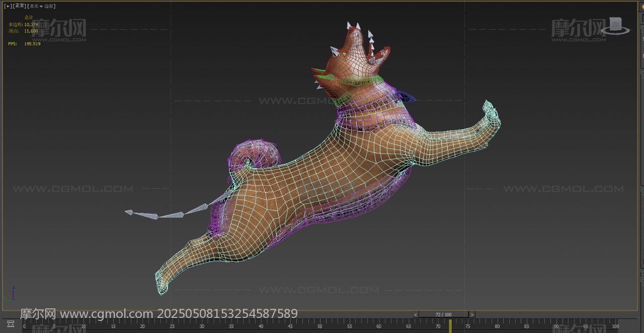Open the 真实 + 边面 shading menu

coord(42,6)
